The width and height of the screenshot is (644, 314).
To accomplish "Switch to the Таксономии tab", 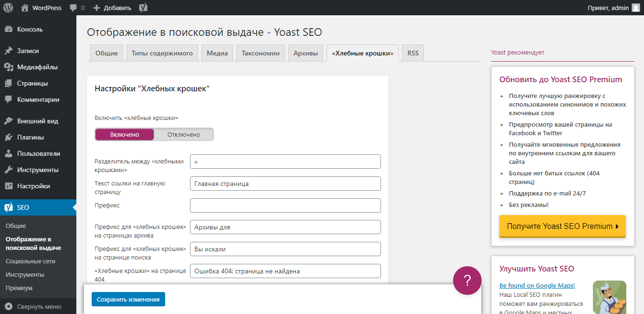I will click(260, 53).
